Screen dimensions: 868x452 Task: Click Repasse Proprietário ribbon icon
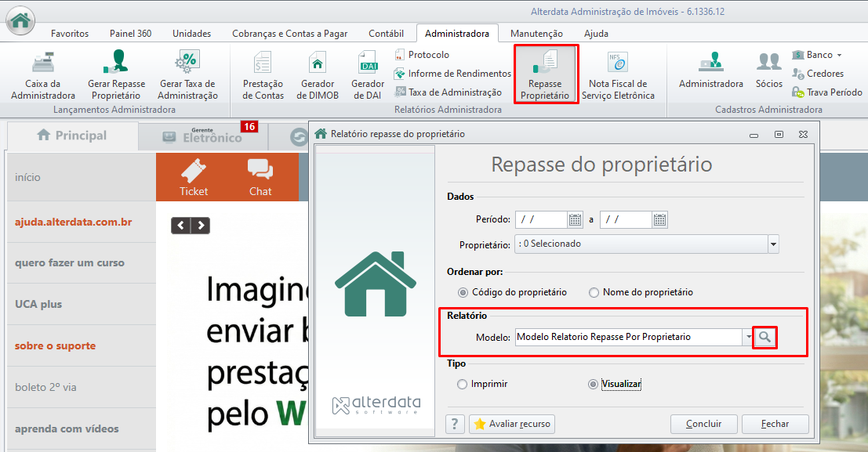click(545, 74)
